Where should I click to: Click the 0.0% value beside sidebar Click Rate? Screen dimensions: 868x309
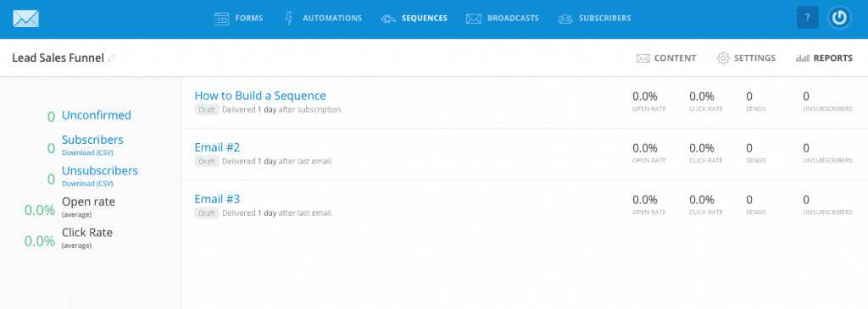coord(39,241)
